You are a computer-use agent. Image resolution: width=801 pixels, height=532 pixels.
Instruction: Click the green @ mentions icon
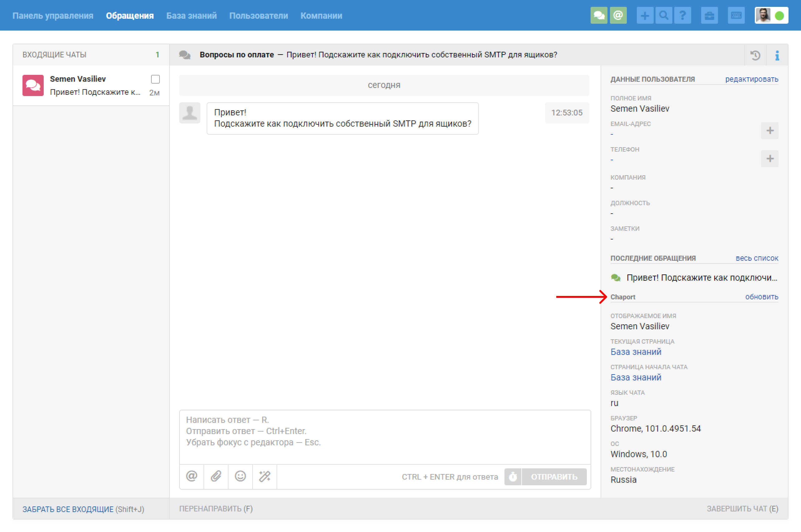(618, 16)
